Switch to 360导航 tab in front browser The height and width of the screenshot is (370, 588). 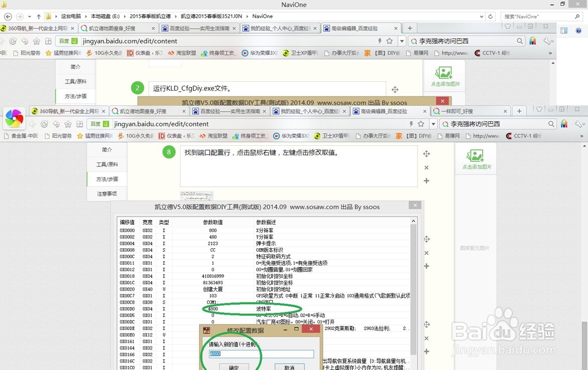[x=69, y=111]
